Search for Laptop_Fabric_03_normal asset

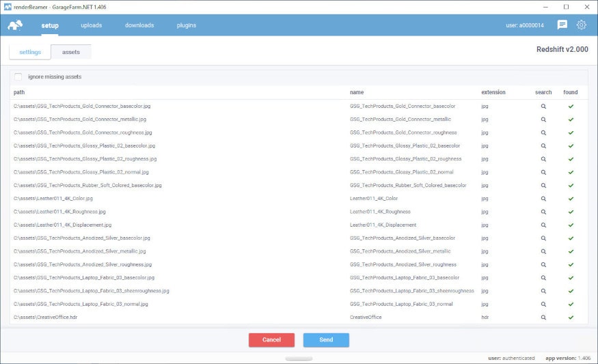pos(543,304)
